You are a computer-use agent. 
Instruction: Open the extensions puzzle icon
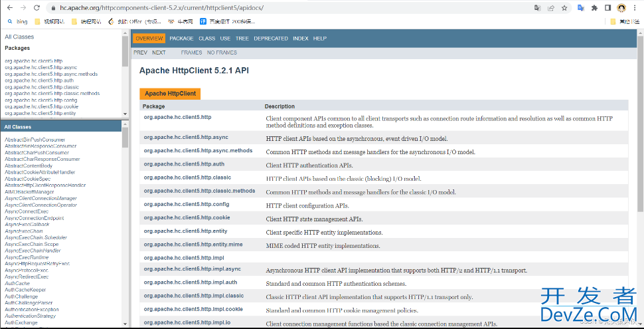click(x=594, y=8)
